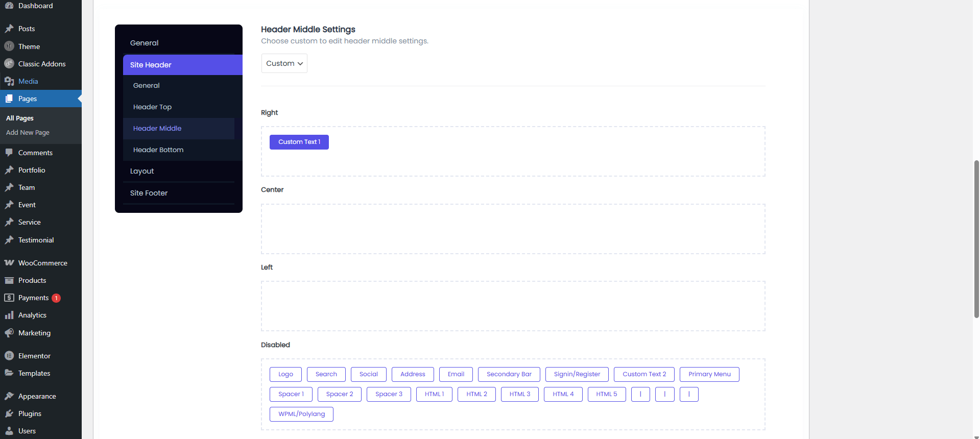Click the Marketing megaphone icon

[9, 333]
